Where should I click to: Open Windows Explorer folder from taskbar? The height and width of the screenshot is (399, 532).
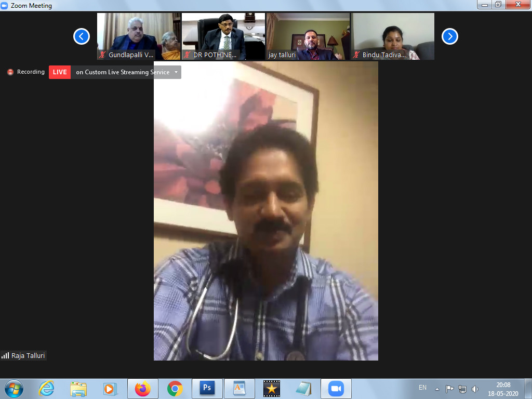78,388
